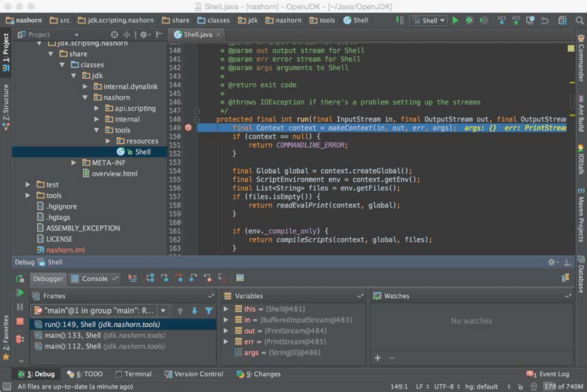Viewport: 587px width, 392px height.
Task: Select the Shell.java editor tab
Action: coord(198,34)
